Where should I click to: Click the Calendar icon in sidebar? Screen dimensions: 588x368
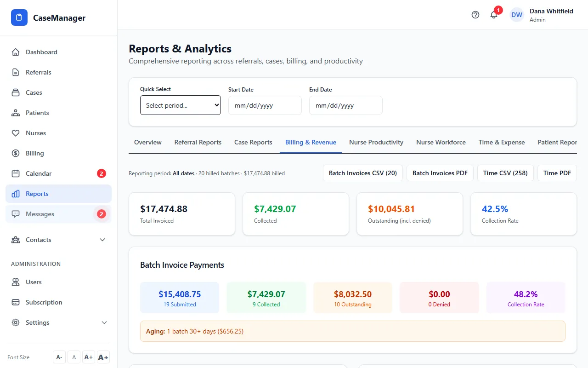coord(16,173)
